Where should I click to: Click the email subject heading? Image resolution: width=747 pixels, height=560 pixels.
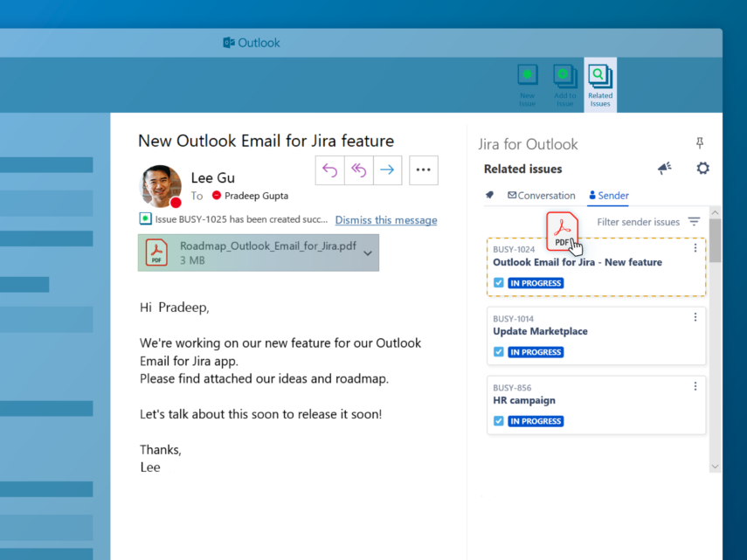(x=266, y=141)
